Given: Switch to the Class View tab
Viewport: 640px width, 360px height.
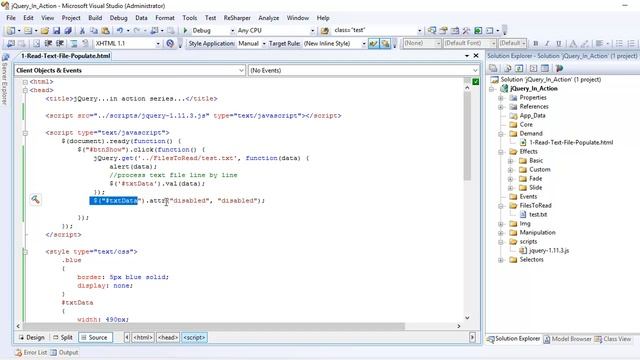Looking at the screenshot, I should point(613,339).
